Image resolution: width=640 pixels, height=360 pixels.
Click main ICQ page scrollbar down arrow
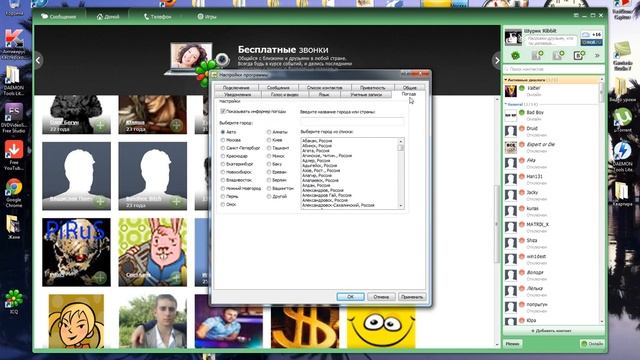coord(497,345)
